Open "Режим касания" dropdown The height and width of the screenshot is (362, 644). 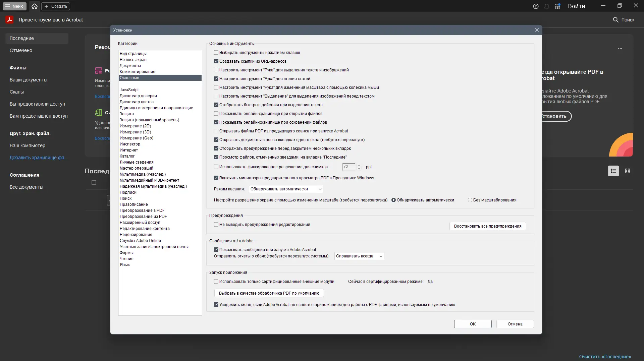pyautogui.click(x=286, y=189)
